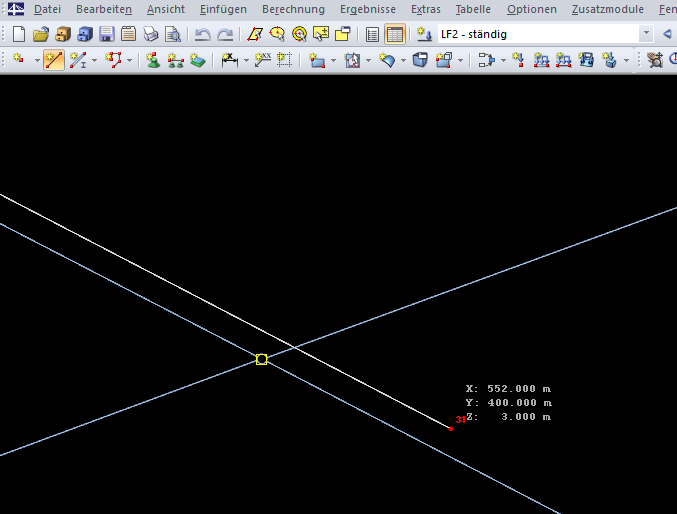Click the yellow snap square at intersection
Screen dimensions: 677x514
point(261,359)
